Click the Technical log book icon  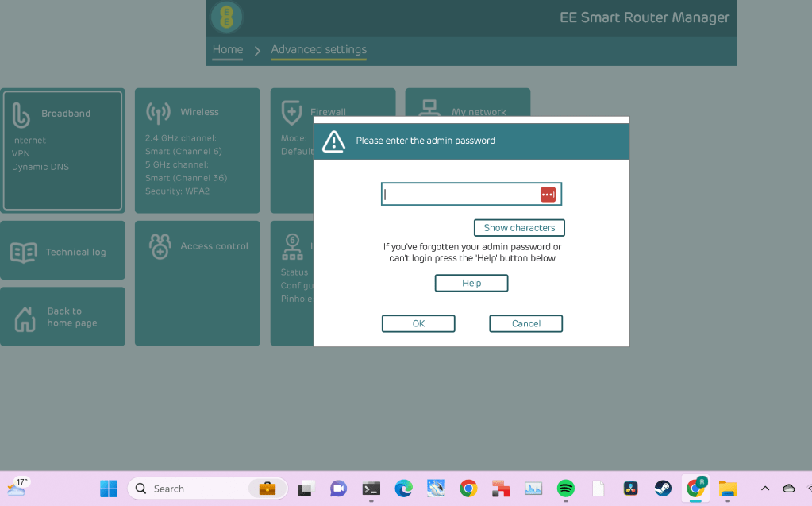(x=23, y=253)
